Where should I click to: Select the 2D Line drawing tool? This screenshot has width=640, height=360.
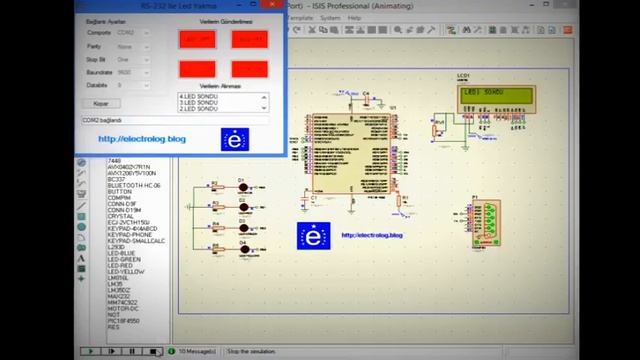click(81, 206)
